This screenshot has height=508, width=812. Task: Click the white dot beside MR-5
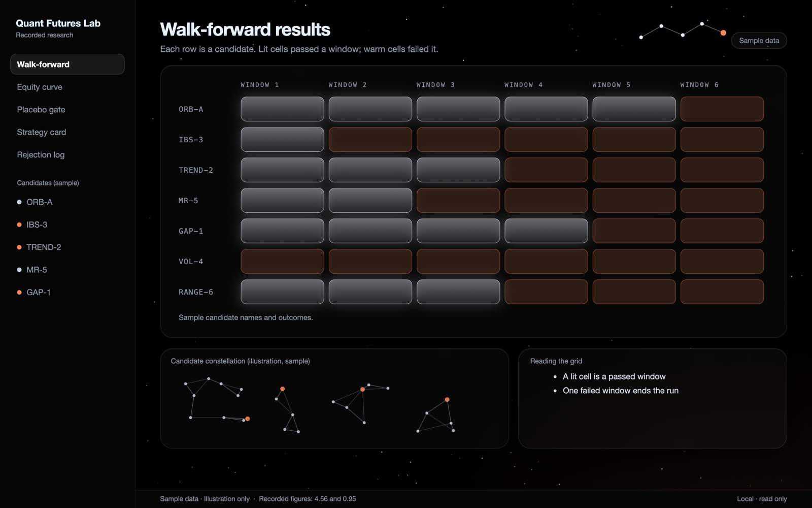tap(19, 270)
